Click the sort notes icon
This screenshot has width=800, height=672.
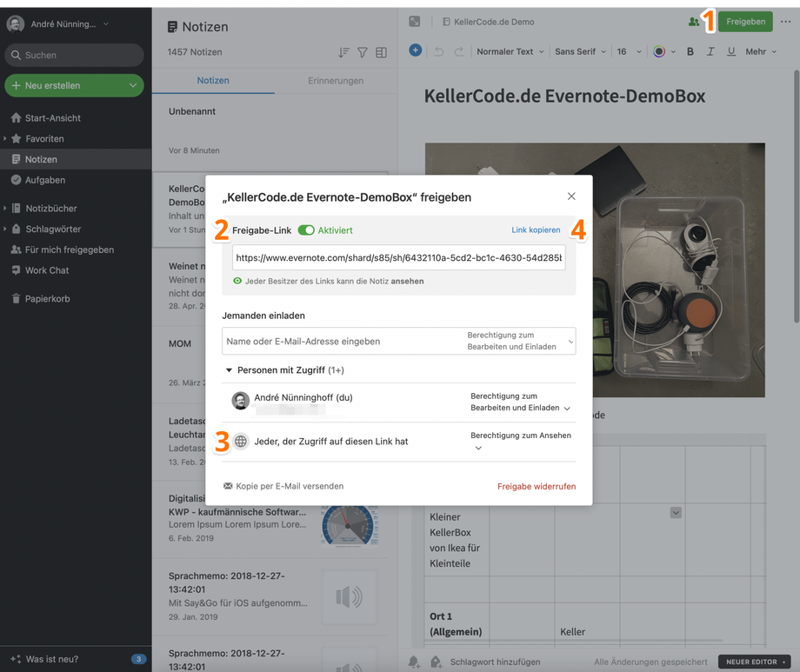pyautogui.click(x=343, y=52)
